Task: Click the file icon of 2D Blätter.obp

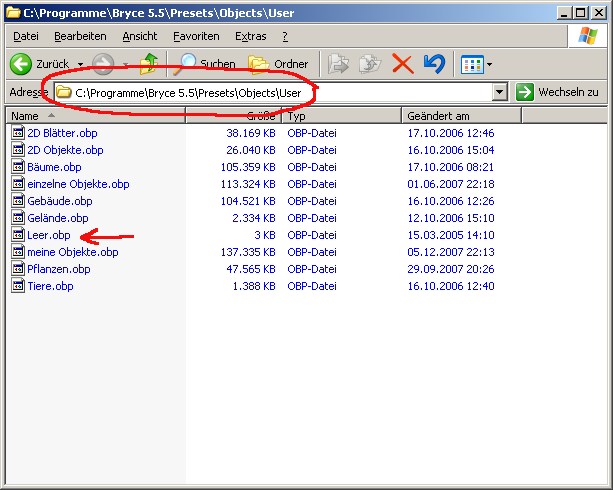Action: pyautogui.click(x=18, y=133)
